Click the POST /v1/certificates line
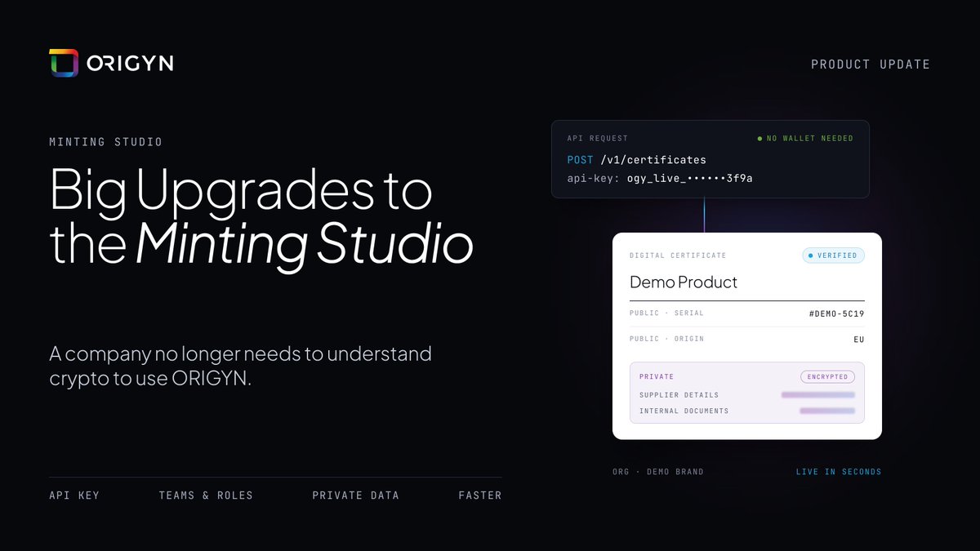 coord(637,160)
